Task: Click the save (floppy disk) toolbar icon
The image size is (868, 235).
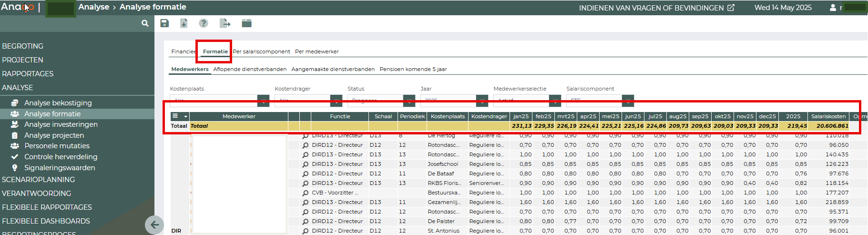Action: [x=164, y=23]
